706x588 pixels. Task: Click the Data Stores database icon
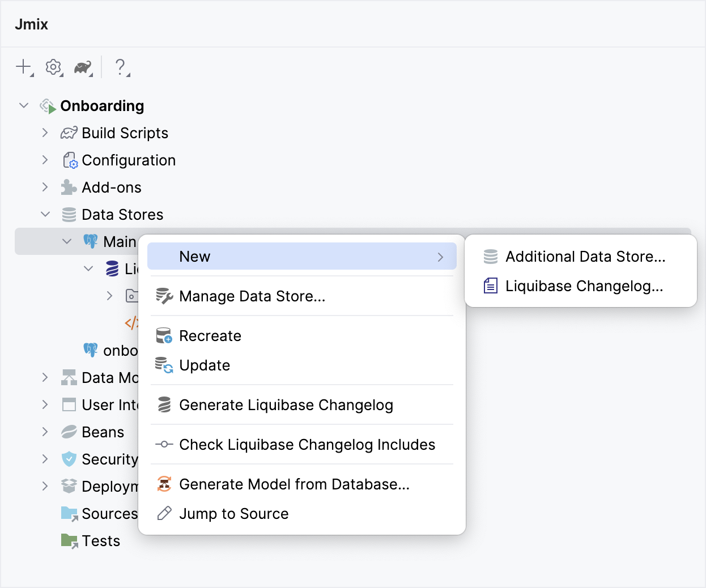[x=69, y=215]
